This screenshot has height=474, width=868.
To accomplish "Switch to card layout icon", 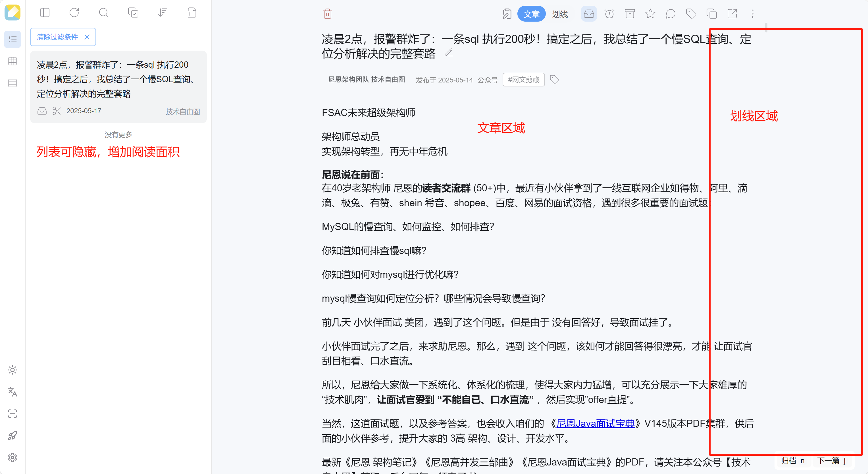I will [x=13, y=83].
